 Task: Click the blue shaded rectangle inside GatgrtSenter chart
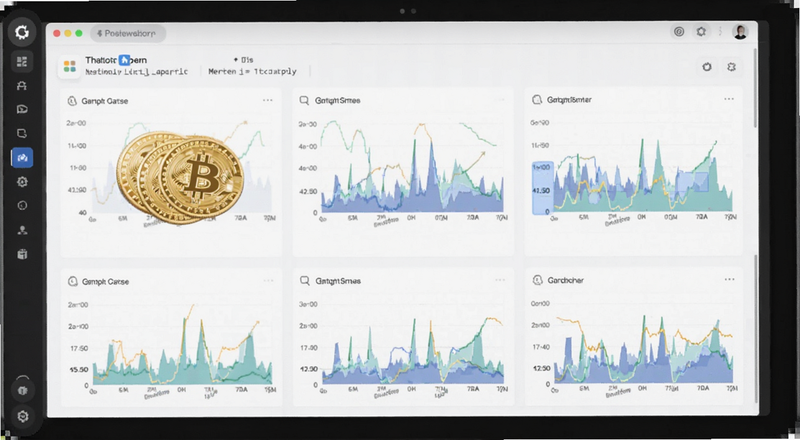click(x=692, y=182)
